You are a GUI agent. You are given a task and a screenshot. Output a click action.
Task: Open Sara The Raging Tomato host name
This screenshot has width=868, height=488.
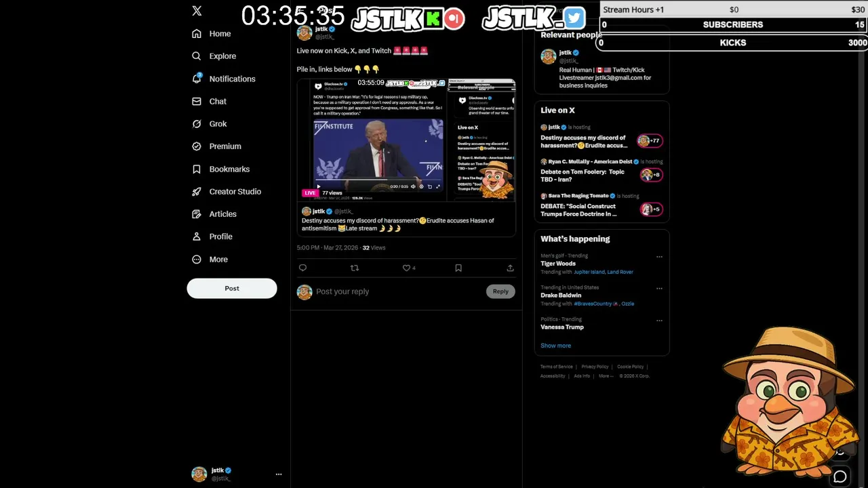point(578,196)
